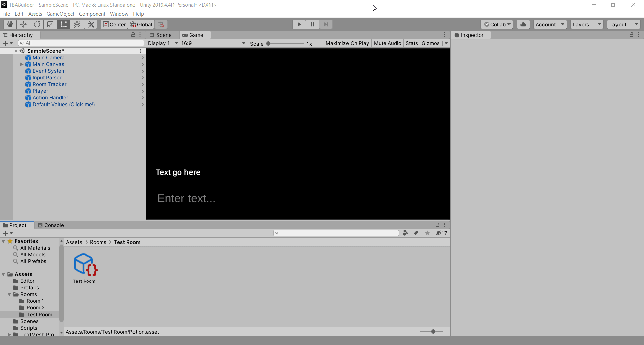
Task: Toggle grid snapping icon
Action: click(x=161, y=24)
